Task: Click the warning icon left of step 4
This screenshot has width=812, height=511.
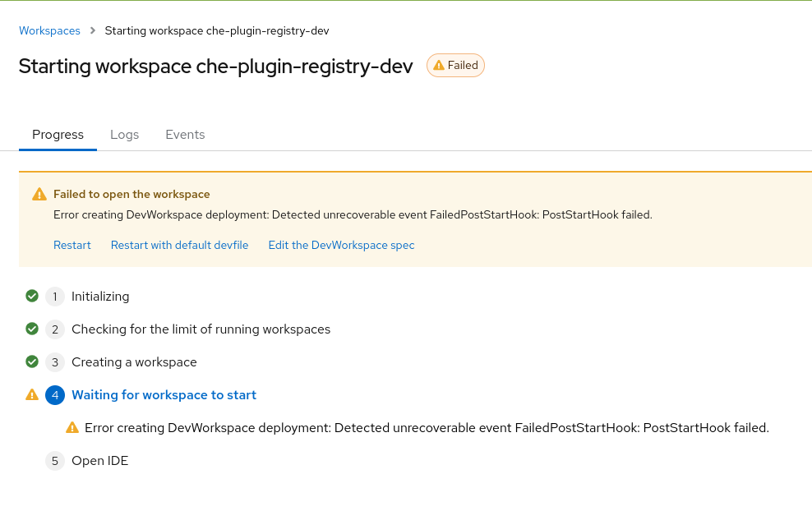Action: (32, 395)
